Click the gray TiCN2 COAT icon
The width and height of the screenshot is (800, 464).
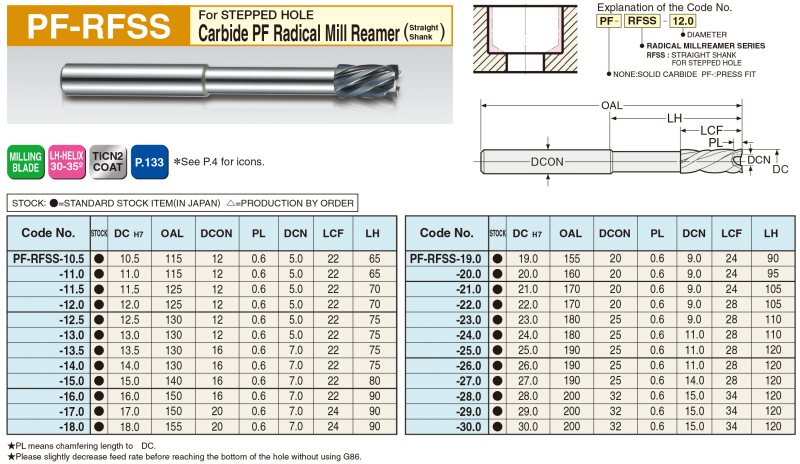pos(106,161)
